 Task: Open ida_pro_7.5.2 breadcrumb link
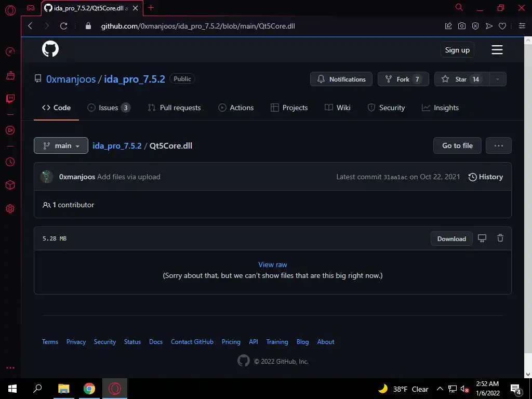tap(117, 145)
